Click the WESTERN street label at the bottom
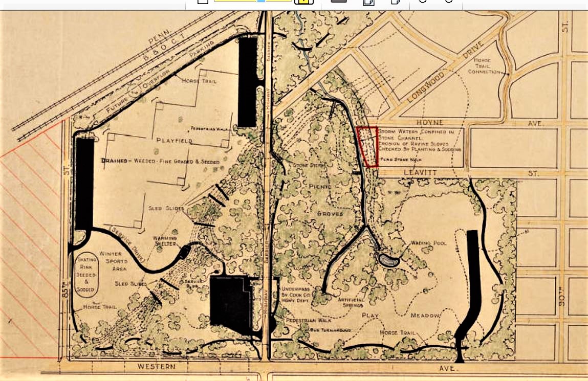This screenshot has width=588, height=381. 156,367
